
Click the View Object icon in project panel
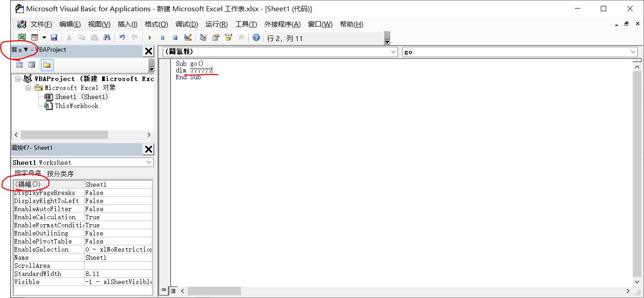point(32,65)
